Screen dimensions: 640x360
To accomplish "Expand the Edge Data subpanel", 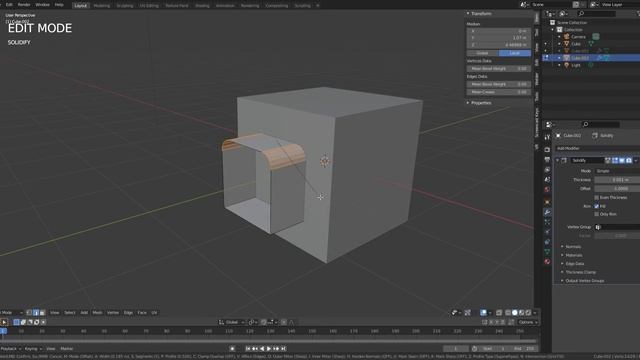I will pos(574,264).
